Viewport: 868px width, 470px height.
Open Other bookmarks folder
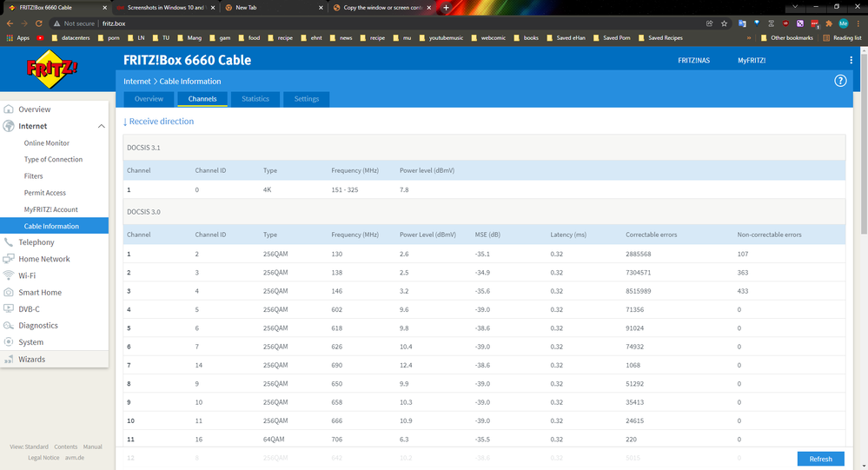click(786, 37)
